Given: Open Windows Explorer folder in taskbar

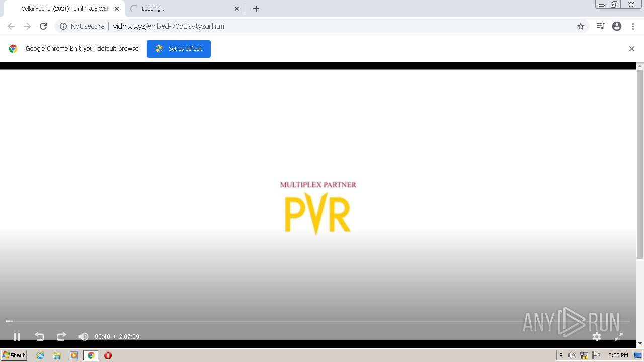Looking at the screenshot, I should [57, 355].
